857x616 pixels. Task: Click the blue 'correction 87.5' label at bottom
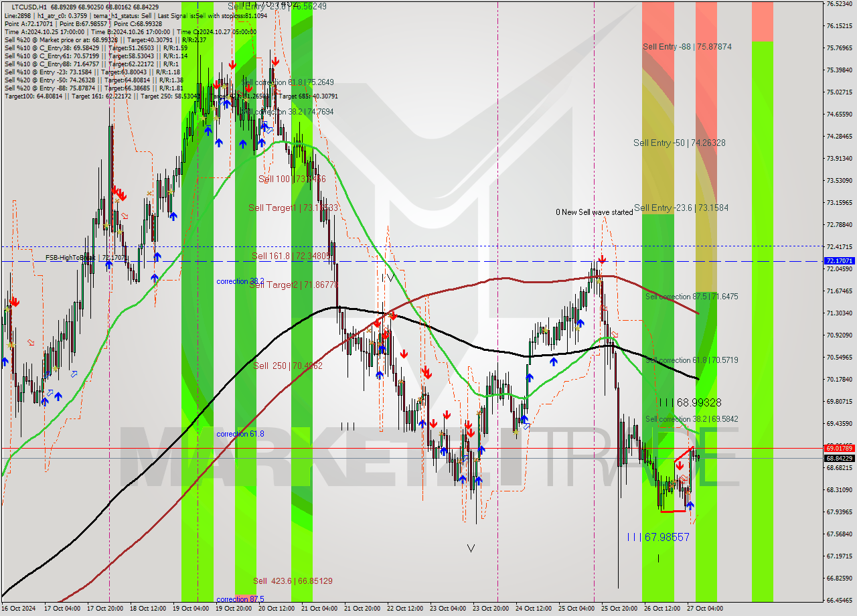pos(240,599)
